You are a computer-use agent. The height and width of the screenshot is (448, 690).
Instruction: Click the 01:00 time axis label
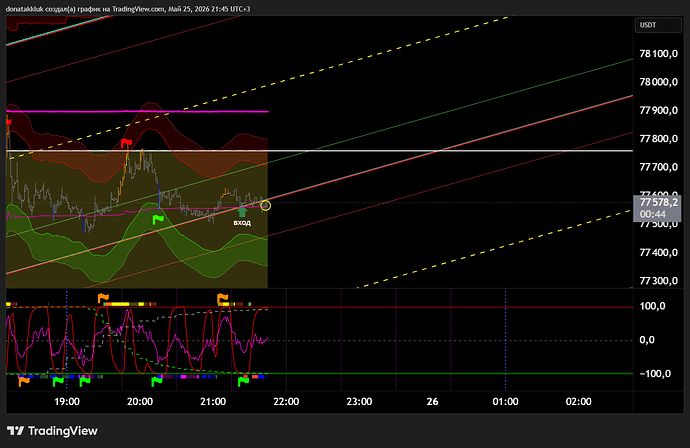pyautogui.click(x=505, y=401)
